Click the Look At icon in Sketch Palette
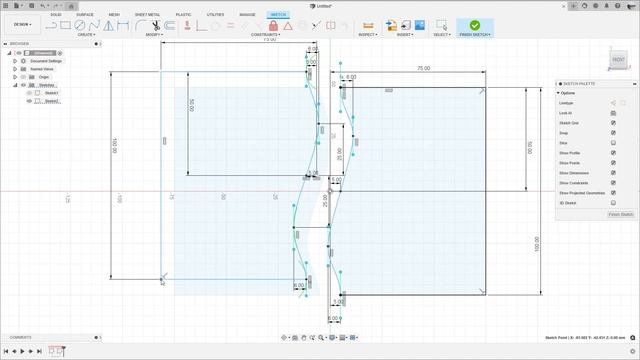Image resolution: width=640 pixels, height=360 pixels. pyautogui.click(x=613, y=113)
